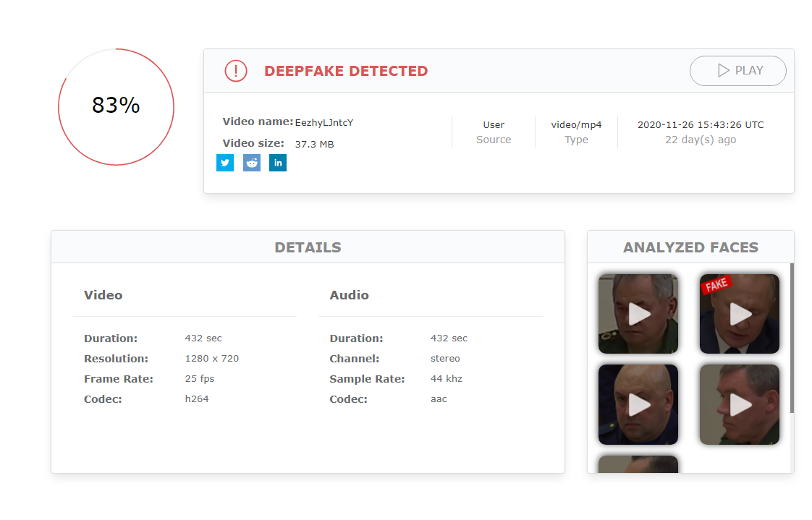Image resolution: width=812 pixels, height=520 pixels.
Task: Click the video/mp4 Type field
Action: tap(576, 132)
